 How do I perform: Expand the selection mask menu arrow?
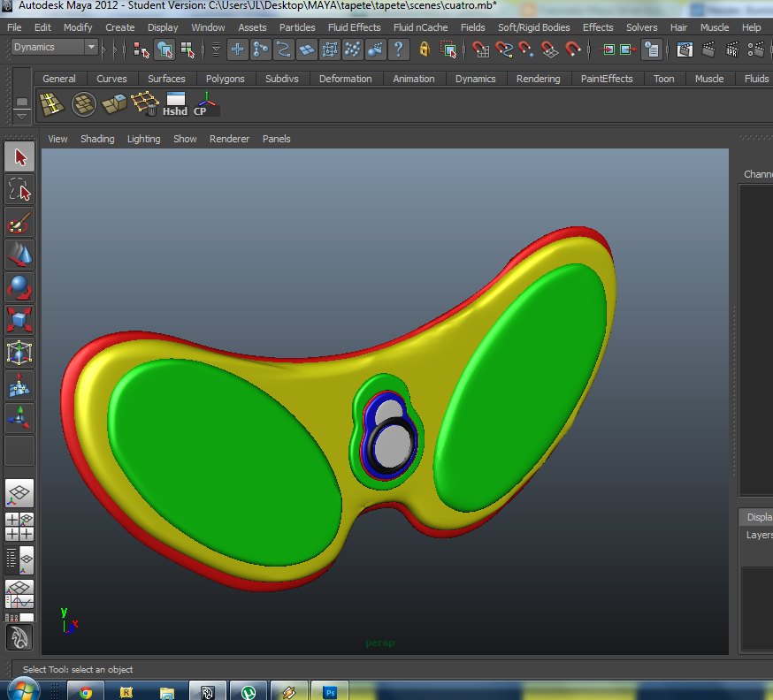[x=216, y=49]
